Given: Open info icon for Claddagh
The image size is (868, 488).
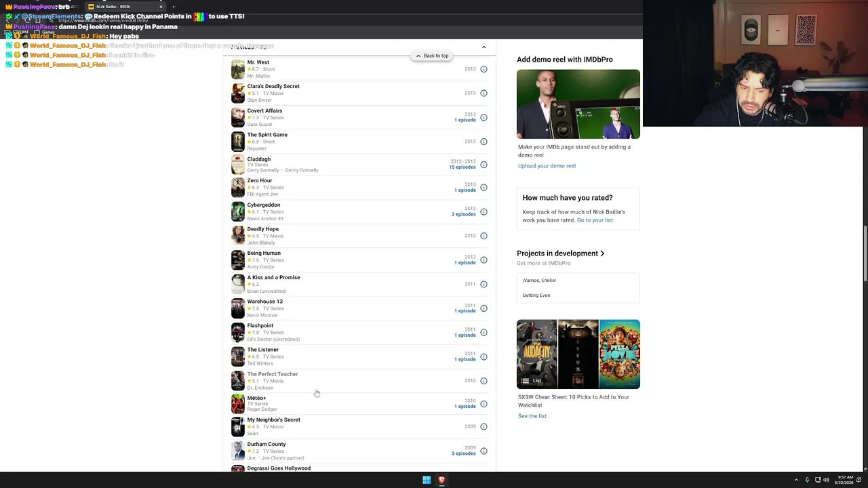Looking at the screenshot, I should [x=484, y=165].
